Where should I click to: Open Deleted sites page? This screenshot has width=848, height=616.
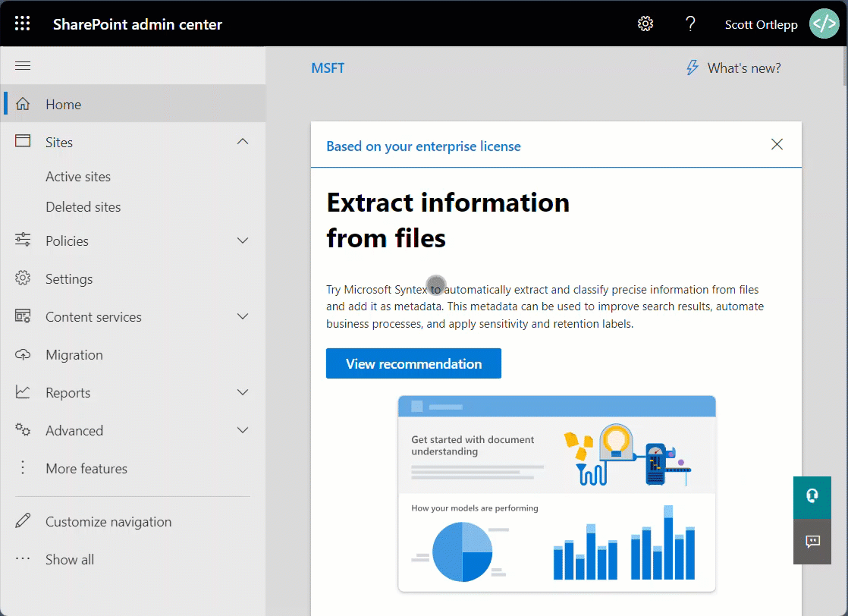(83, 207)
